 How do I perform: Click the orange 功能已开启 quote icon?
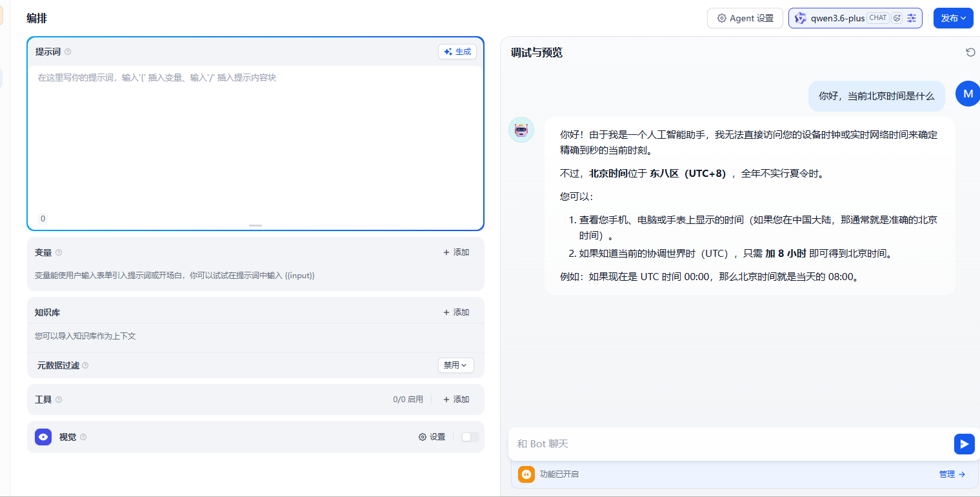pos(526,474)
